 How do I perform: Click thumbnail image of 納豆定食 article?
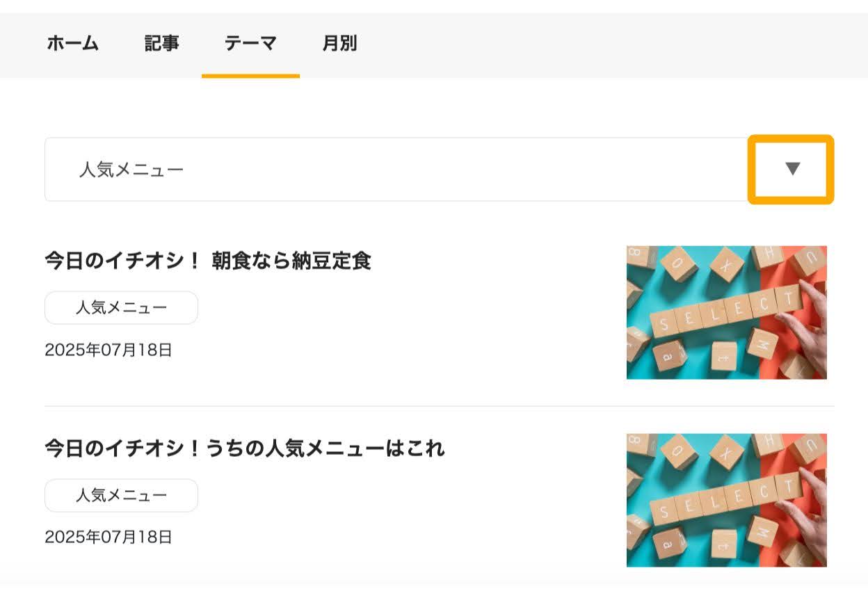pos(727,312)
